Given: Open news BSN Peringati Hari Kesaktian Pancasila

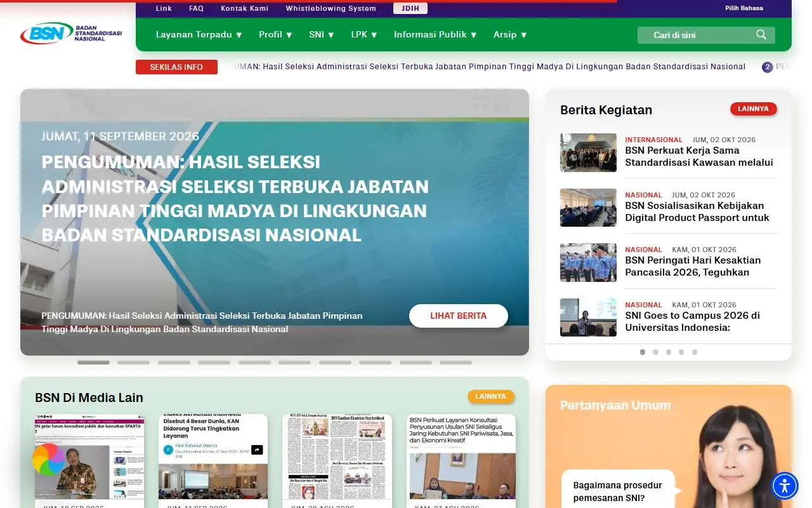Looking at the screenshot, I should pos(693,266).
